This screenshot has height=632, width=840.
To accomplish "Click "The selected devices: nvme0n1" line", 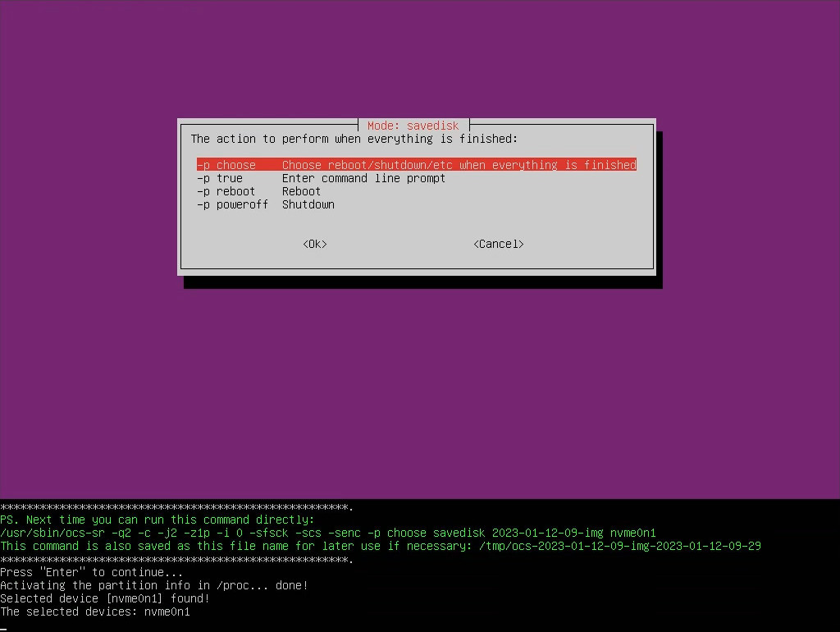I will tap(95, 611).
